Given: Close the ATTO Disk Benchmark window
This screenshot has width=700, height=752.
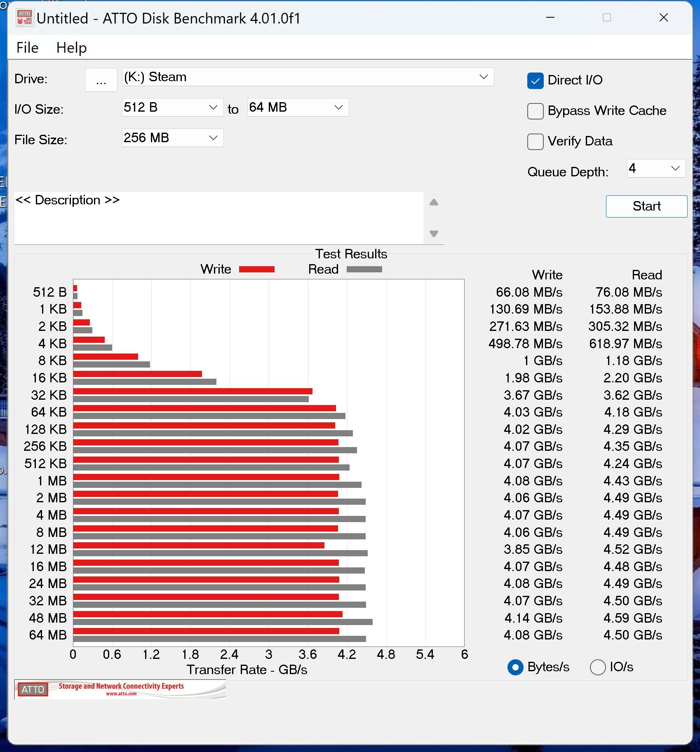Looking at the screenshot, I should (664, 18).
